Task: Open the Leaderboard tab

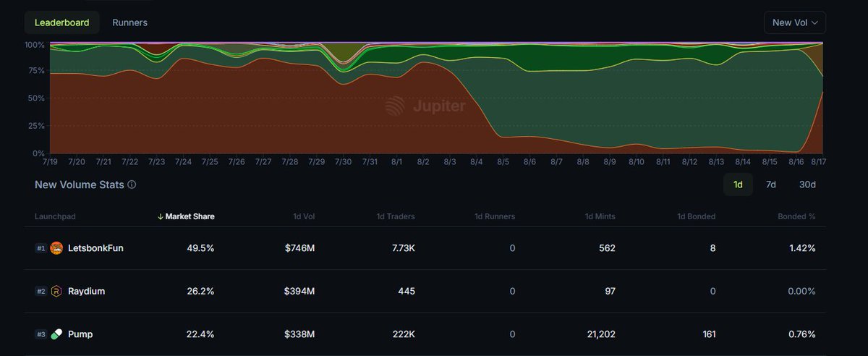Action: click(62, 22)
